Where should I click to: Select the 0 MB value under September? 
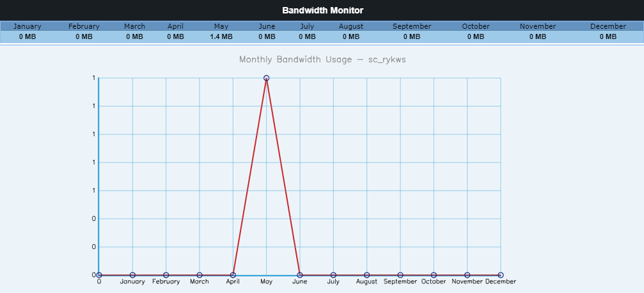(x=412, y=36)
